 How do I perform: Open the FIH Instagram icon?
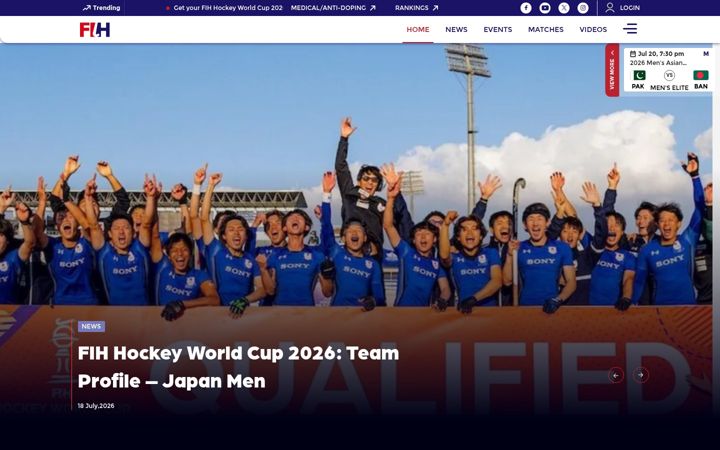tap(583, 8)
